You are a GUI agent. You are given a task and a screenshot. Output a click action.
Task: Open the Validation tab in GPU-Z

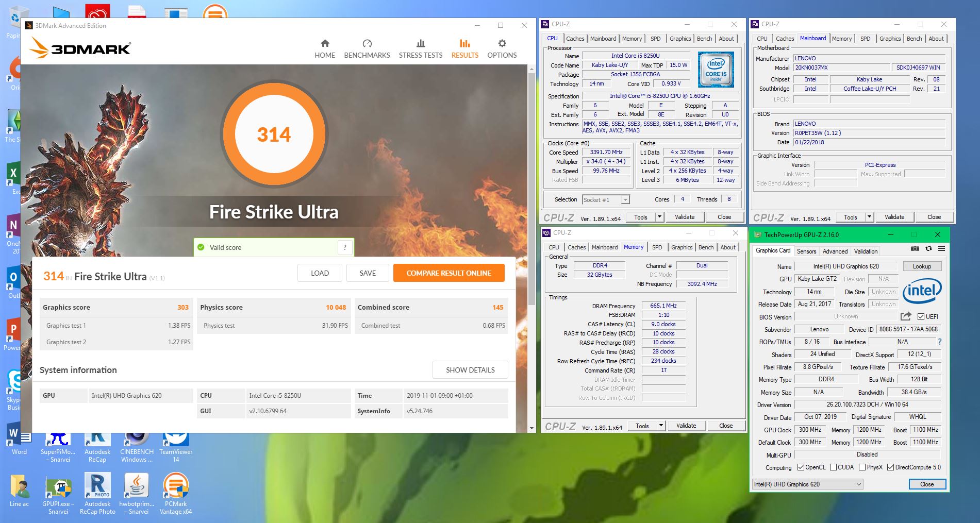[866, 251]
